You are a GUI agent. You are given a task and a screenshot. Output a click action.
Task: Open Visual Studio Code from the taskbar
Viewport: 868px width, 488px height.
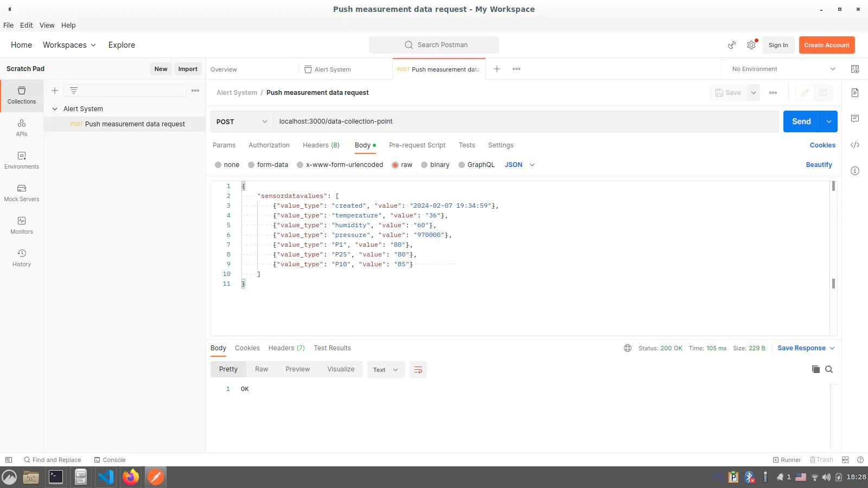(x=106, y=477)
